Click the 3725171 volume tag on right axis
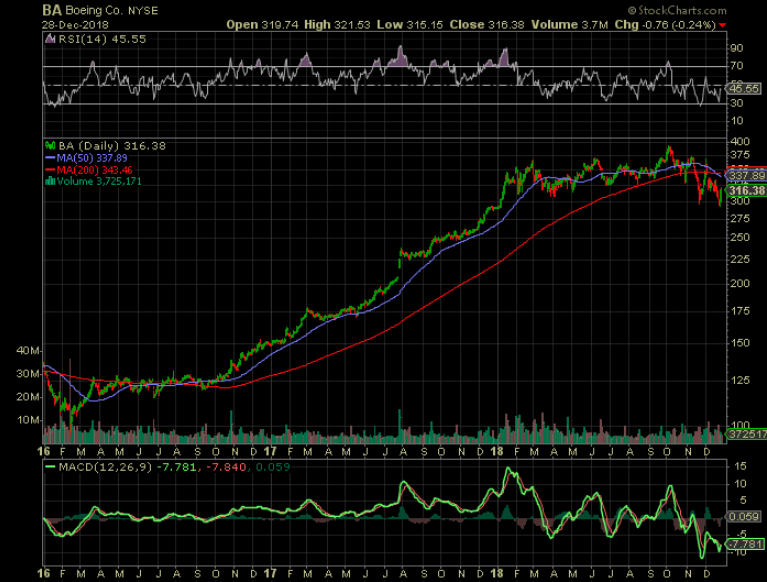The height and width of the screenshot is (582, 767). 747,436
